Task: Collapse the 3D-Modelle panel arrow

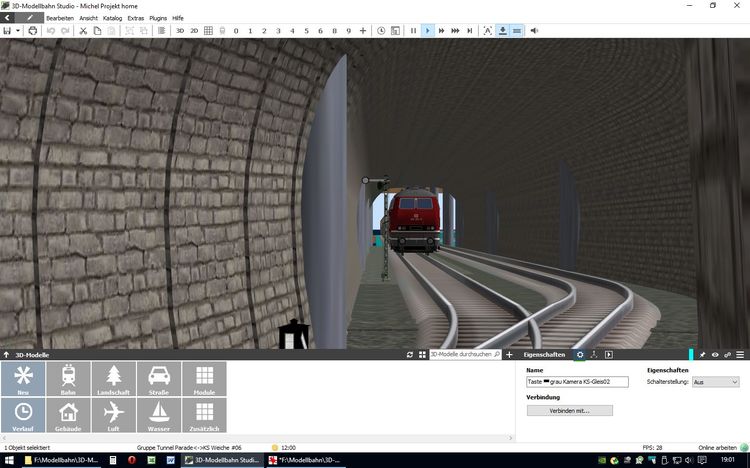Action: coord(6,355)
